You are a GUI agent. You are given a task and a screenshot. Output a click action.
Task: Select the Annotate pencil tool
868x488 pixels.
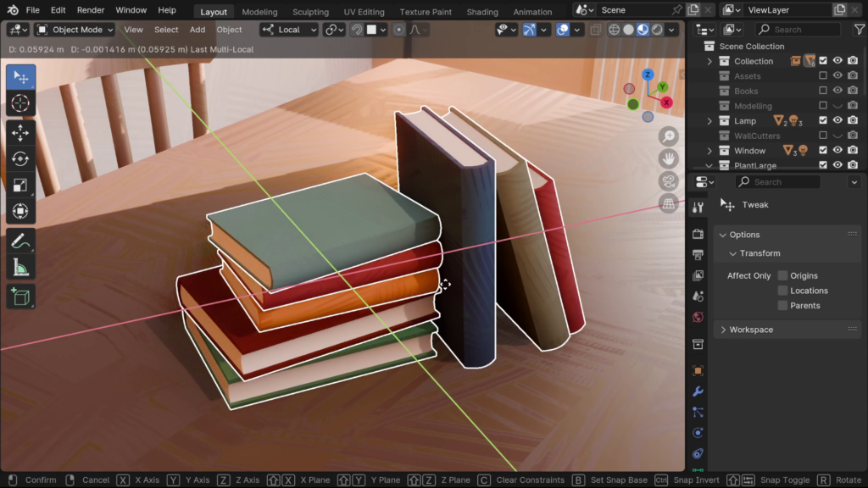point(20,241)
